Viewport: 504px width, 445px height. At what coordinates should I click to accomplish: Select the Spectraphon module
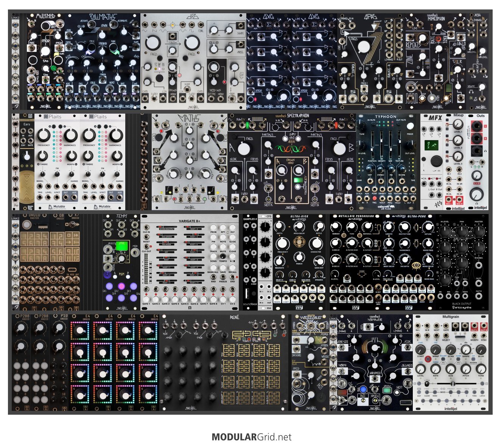pos(292,162)
